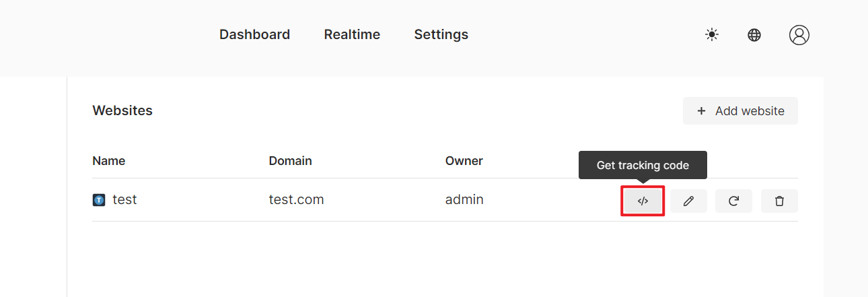Open the language selector globe icon

click(754, 35)
